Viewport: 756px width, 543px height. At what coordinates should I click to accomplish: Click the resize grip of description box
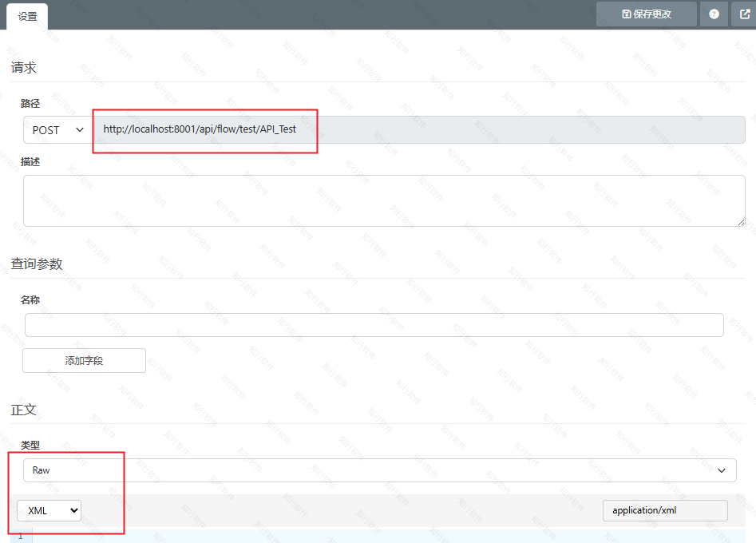(741, 222)
